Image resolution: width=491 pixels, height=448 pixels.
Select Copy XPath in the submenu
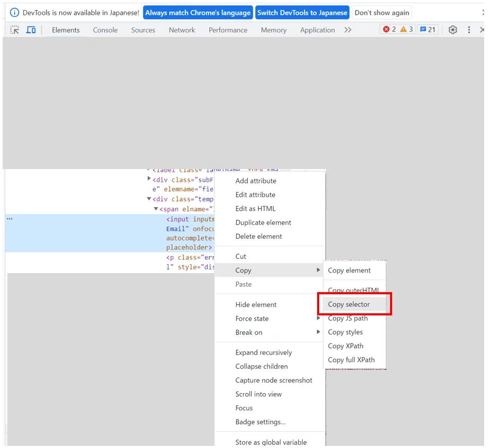(x=346, y=346)
